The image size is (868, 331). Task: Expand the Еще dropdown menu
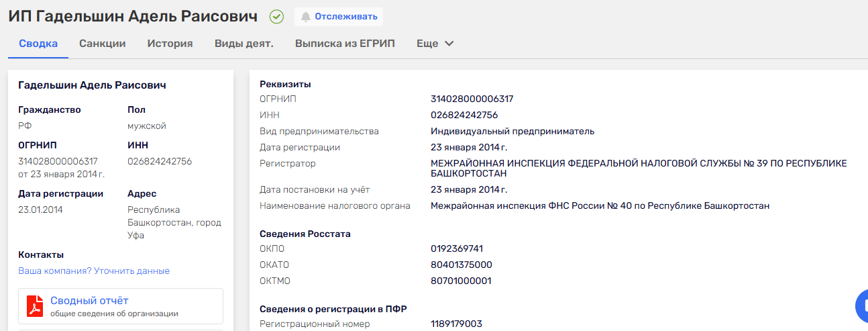tap(435, 44)
